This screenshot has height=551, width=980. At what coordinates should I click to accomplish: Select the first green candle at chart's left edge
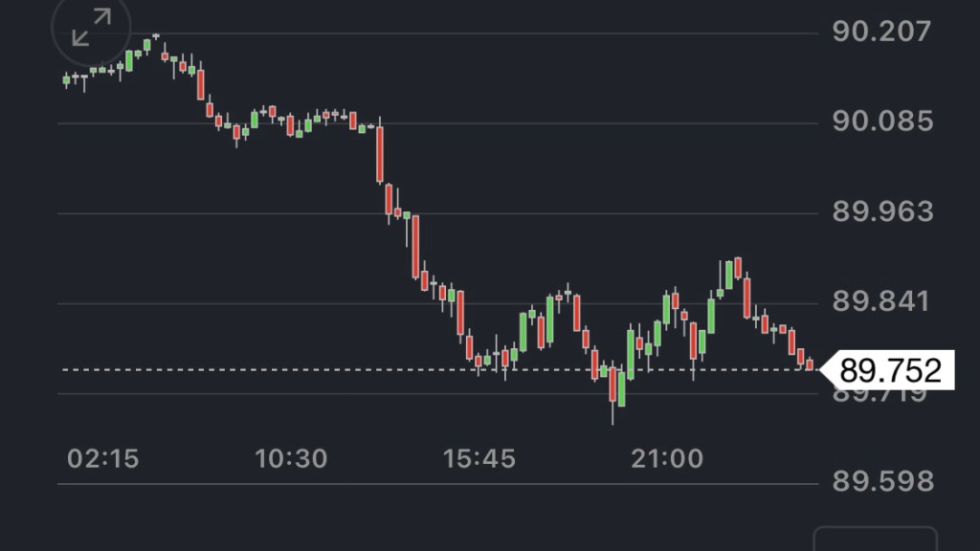66,80
